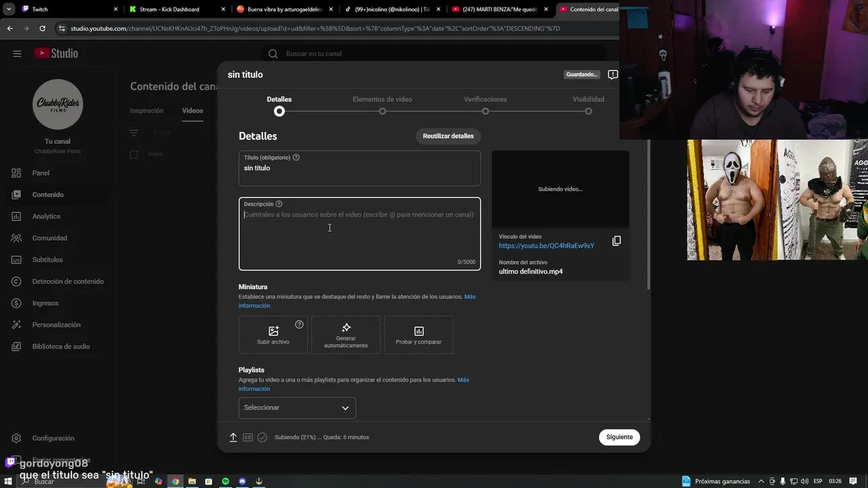Viewport: 868px width, 488px height.
Task: Open Discord from the Windows taskbar
Action: pyautogui.click(x=242, y=481)
